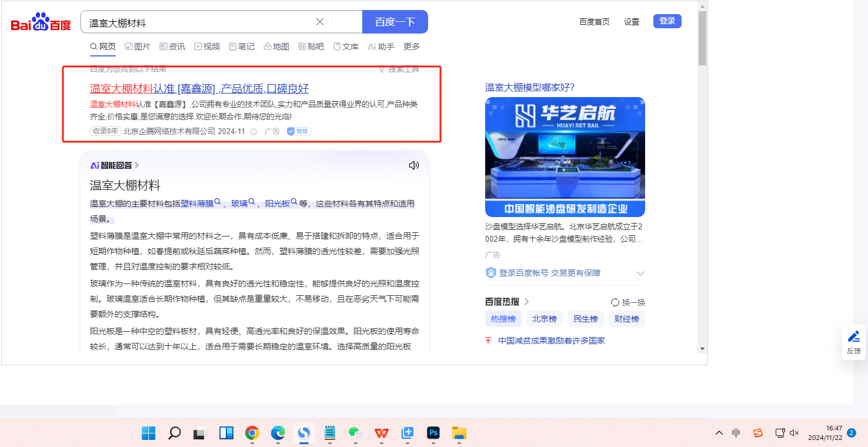The image size is (868, 447).
Task: Refresh hot searches with 换一换
Action: click(x=627, y=302)
